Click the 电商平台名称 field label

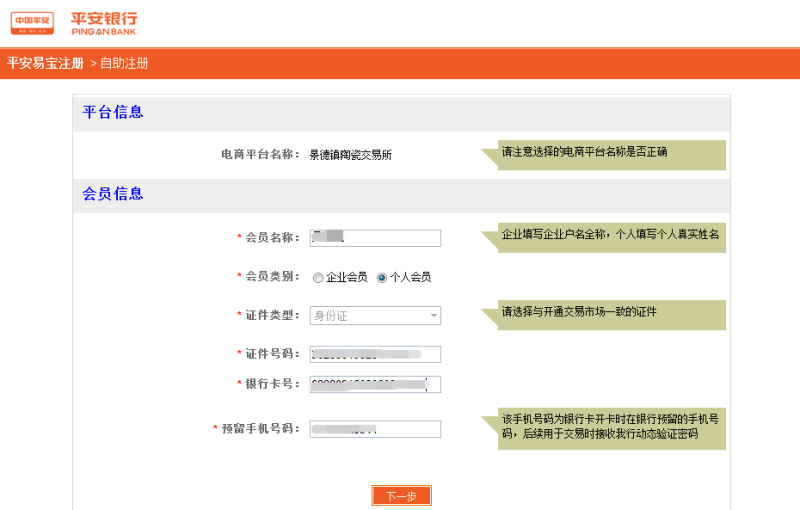tap(260, 154)
